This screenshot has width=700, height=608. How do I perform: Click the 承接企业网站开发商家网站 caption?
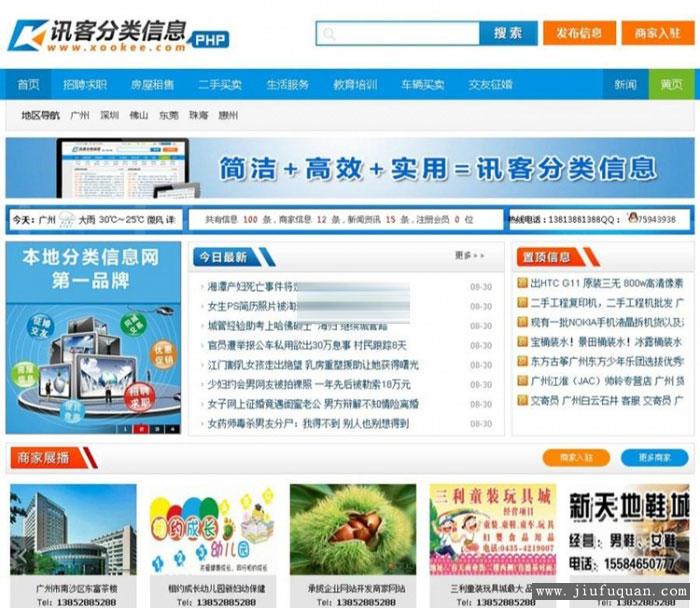(x=356, y=588)
